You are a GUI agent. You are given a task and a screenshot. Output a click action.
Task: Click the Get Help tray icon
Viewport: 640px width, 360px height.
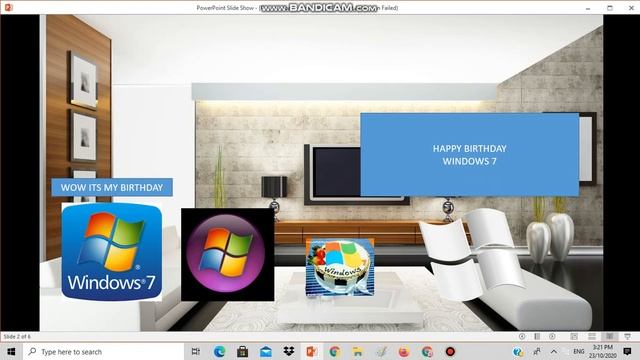tap(518, 351)
